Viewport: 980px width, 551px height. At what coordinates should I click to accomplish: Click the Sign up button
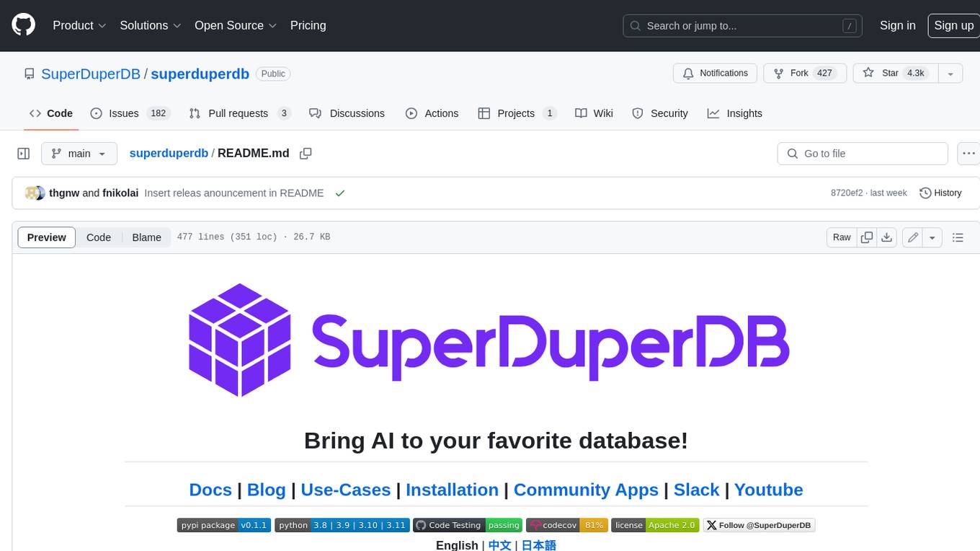(x=953, y=25)
